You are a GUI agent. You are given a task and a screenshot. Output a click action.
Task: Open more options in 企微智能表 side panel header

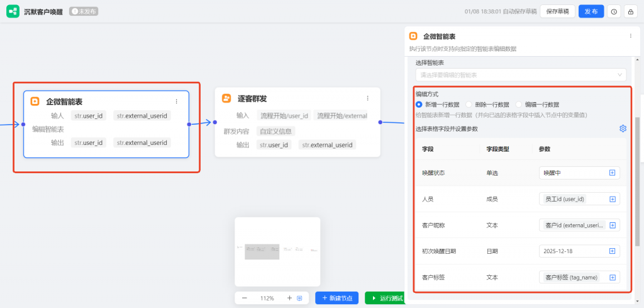(x=630, y=36)
